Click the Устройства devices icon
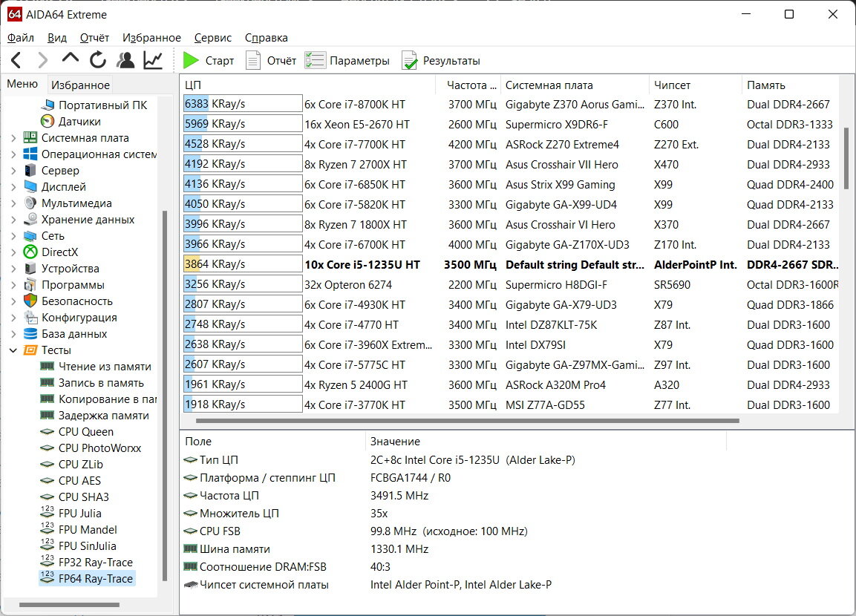856x616 pixels. coord(30,269)
